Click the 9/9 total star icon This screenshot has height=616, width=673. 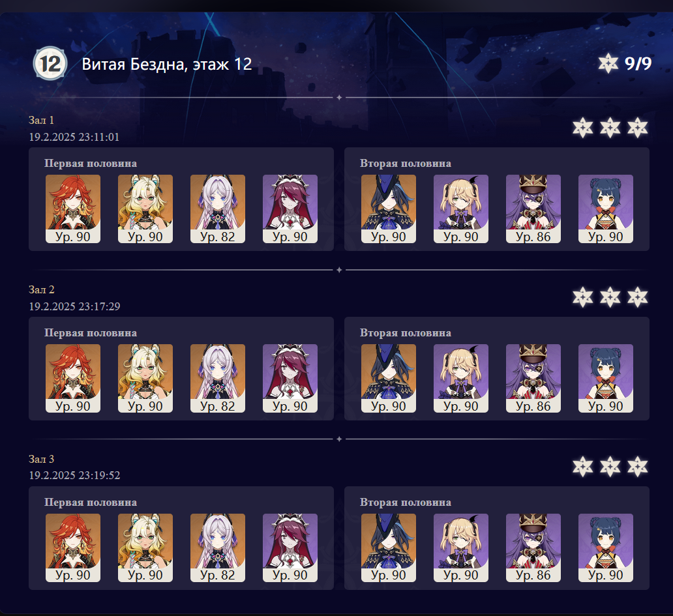608,63
